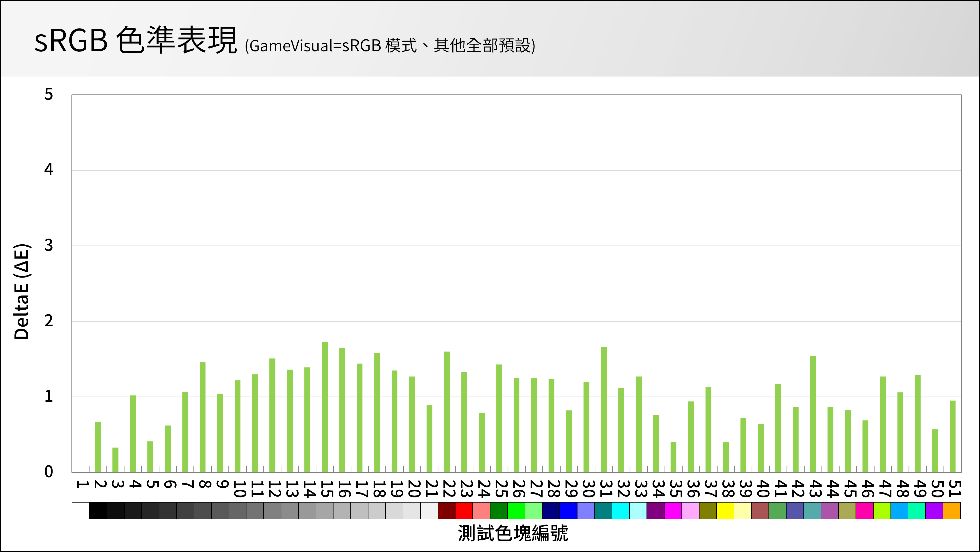Image resolution: width=980 pixels, height=552 pixels.
Task: Select the bright yellow swatch under number 38
Action: [726, 511]
